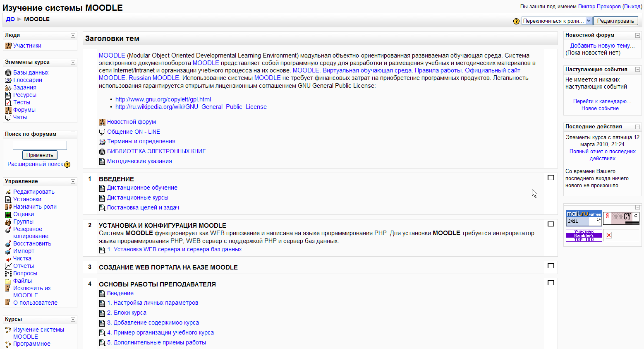This screenshot has width=644, height=349.
Task: Click the Глоссарии glossary icon
Action: pos(8,80)
